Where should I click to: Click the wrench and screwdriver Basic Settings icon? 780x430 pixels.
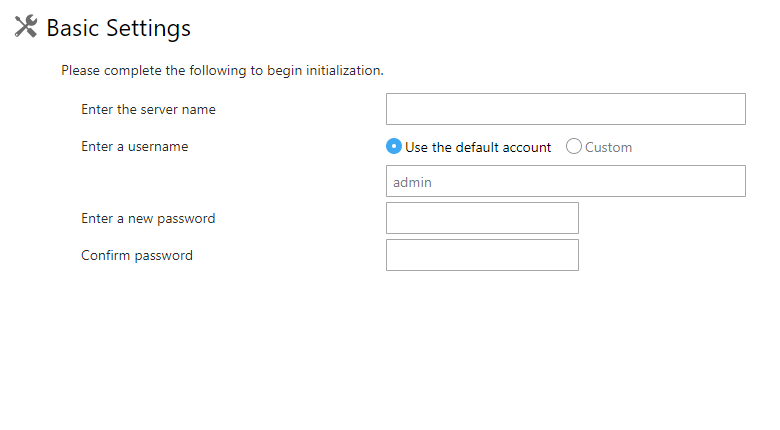click(x=26, y=26)
